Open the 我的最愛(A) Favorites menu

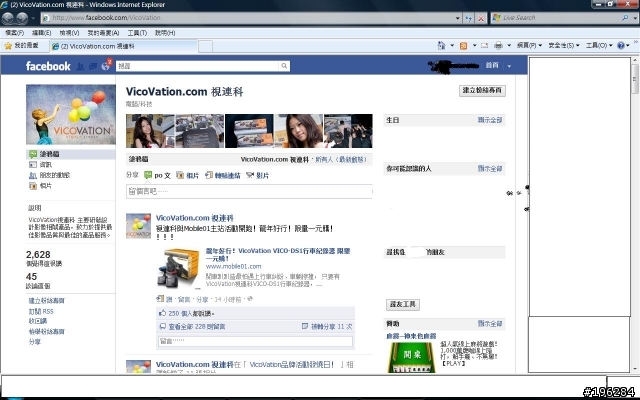pyautogui.click(x=104, y=33)
